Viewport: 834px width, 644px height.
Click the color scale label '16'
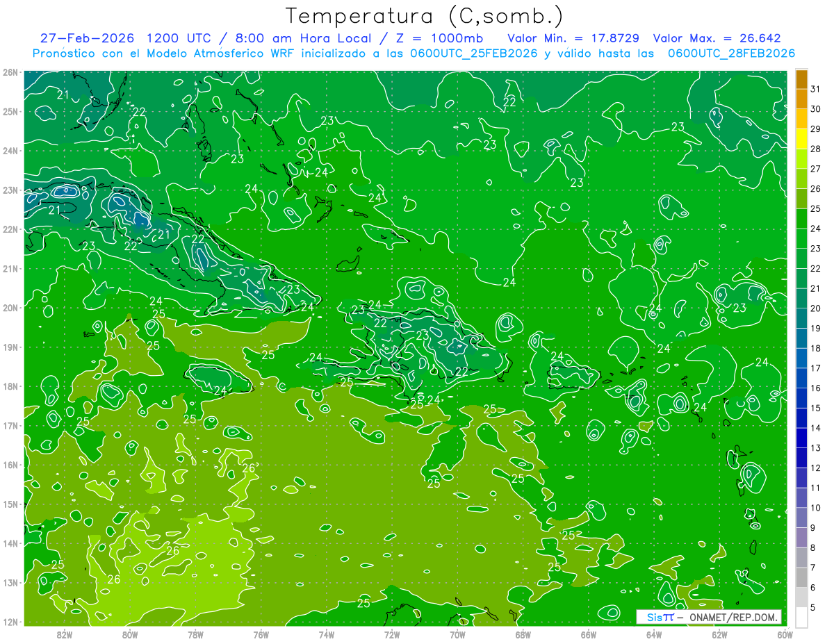point(816,388)
